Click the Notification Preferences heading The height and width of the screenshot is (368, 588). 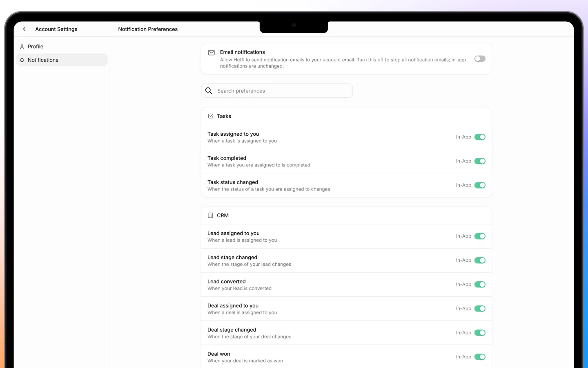pyautogui.click(x=148, y=29)
